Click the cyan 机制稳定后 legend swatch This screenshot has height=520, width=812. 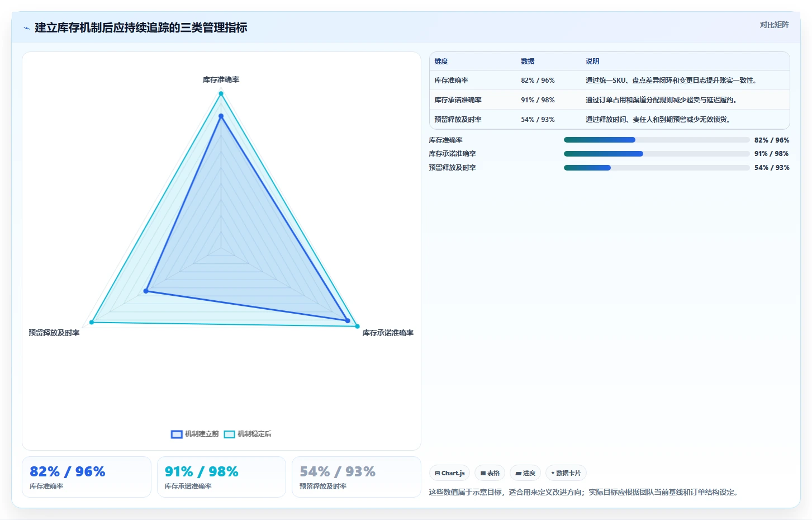229,434
